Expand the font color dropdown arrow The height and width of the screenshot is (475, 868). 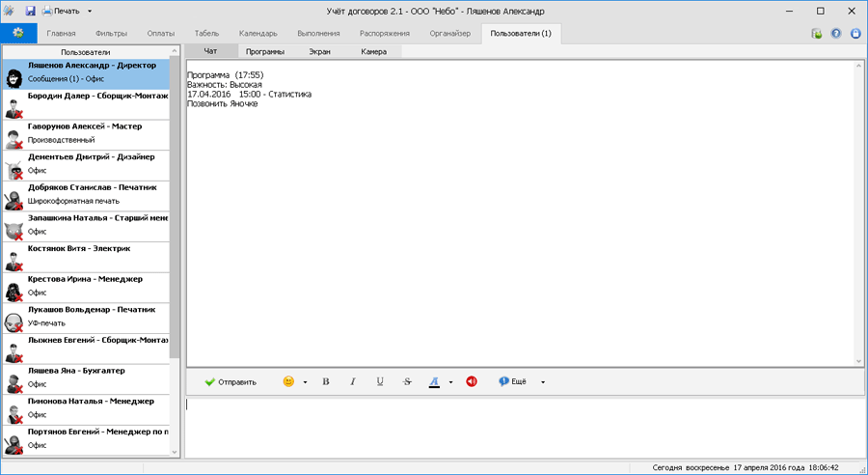(450, 382)
